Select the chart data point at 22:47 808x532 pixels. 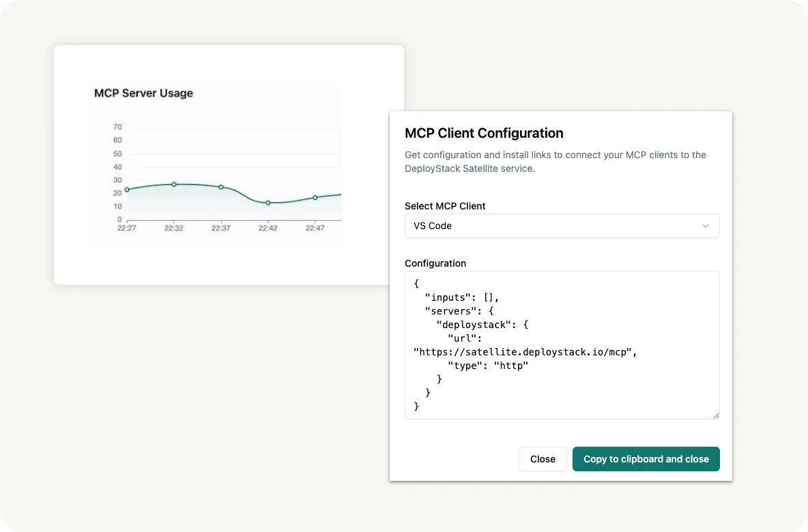coord(315,198)
